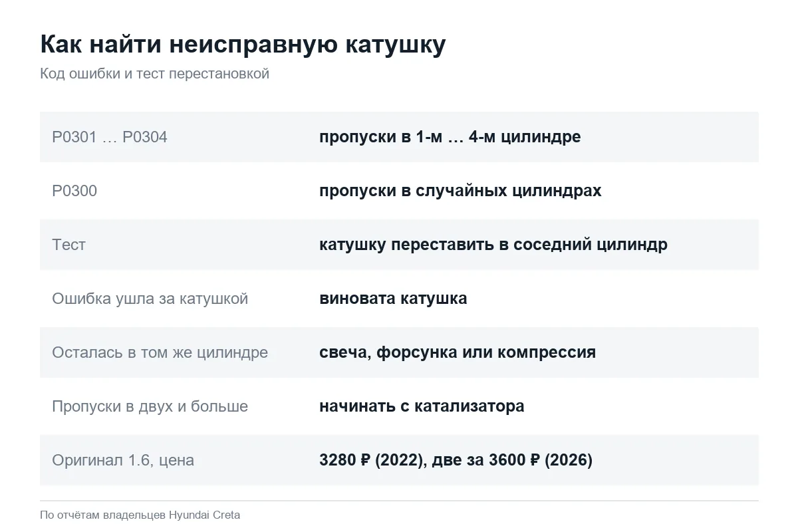Click the code label 'P0300'
798x532 pixels.
[x=74, y=191]
